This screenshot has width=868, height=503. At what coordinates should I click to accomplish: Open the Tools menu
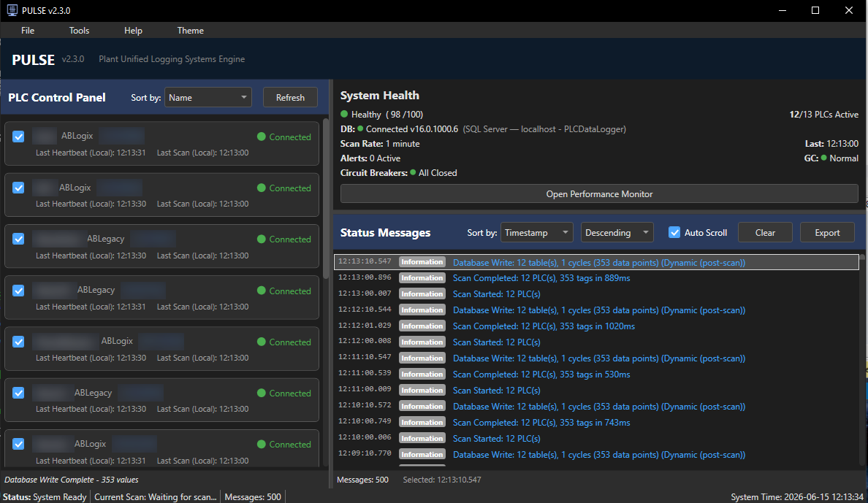point(79,31)
